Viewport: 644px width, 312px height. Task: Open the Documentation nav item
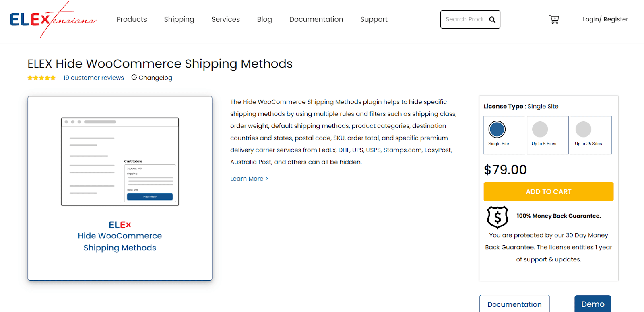(316, 19)
